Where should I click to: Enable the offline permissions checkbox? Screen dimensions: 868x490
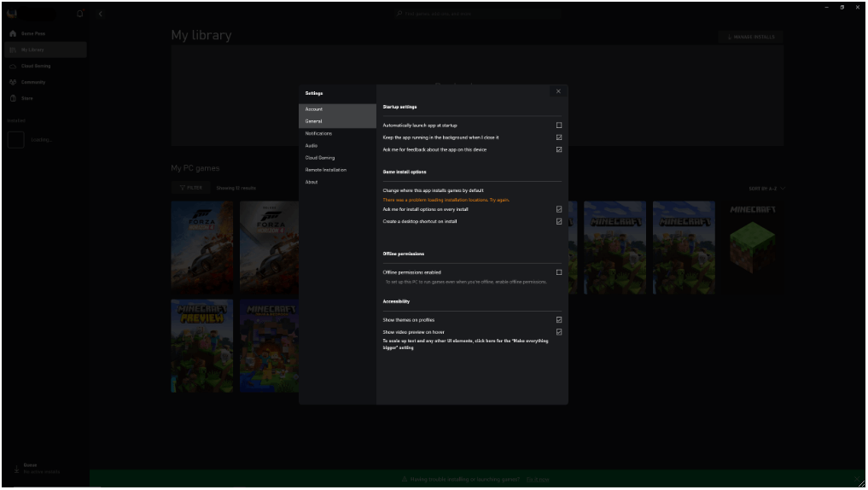559,272
